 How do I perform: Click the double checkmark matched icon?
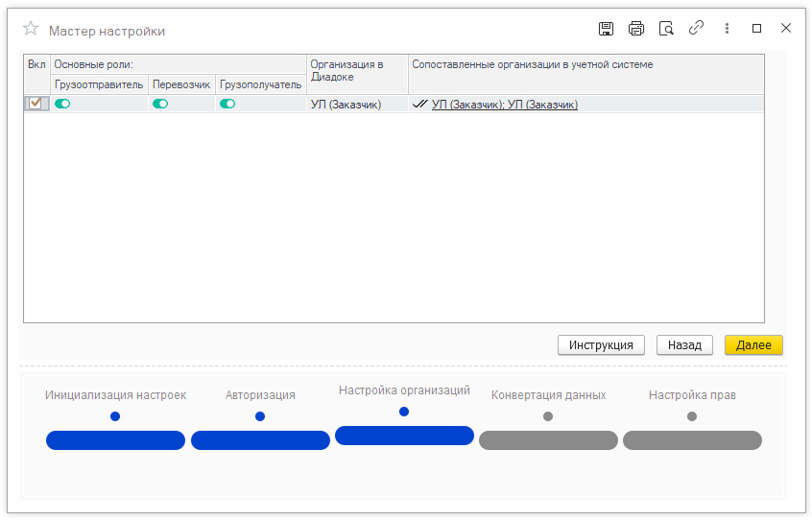click(x=420, y=104)
